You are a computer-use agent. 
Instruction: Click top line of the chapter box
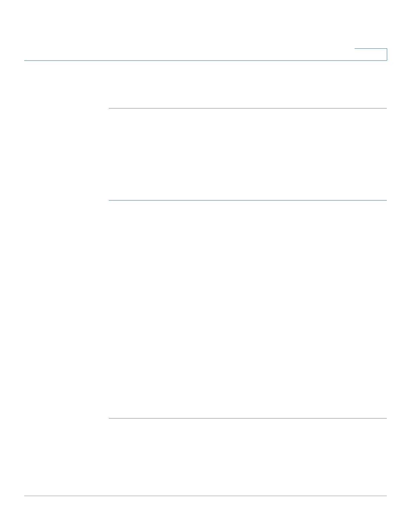coord(371,49)
